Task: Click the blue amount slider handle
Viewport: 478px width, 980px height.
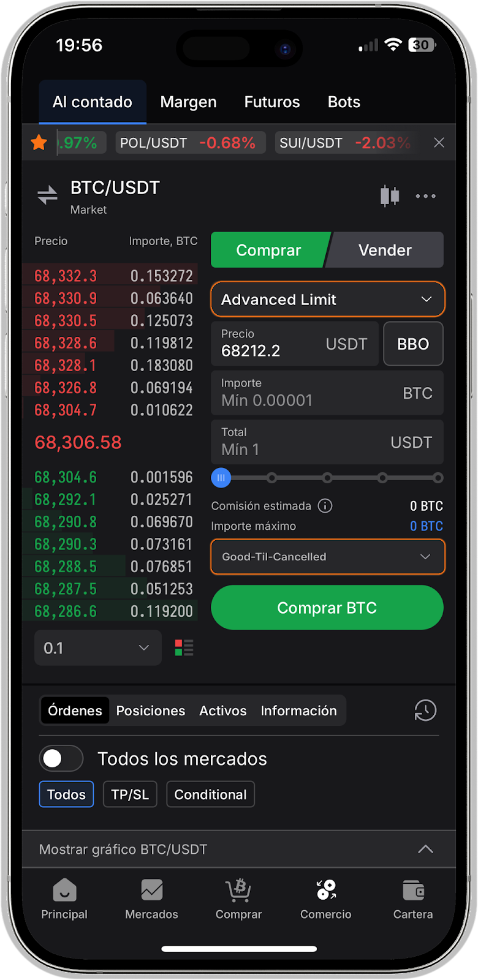Action: pyautogui.click(x=221, y=478)
